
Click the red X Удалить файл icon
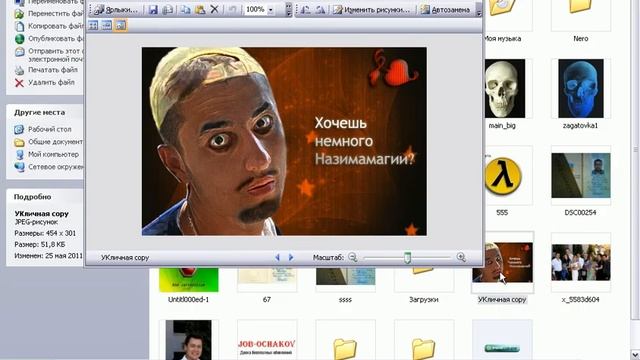point(19,83)
